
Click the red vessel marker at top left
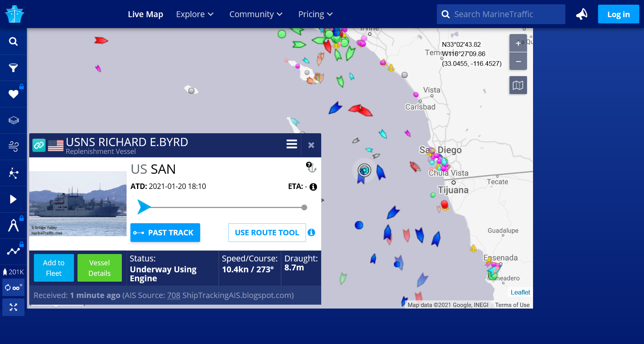(101, 40)
